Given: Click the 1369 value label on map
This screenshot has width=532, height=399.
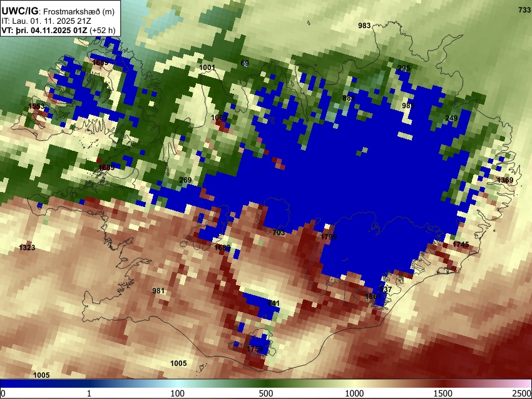Looking at the screenshot, I should click(505, 179).
